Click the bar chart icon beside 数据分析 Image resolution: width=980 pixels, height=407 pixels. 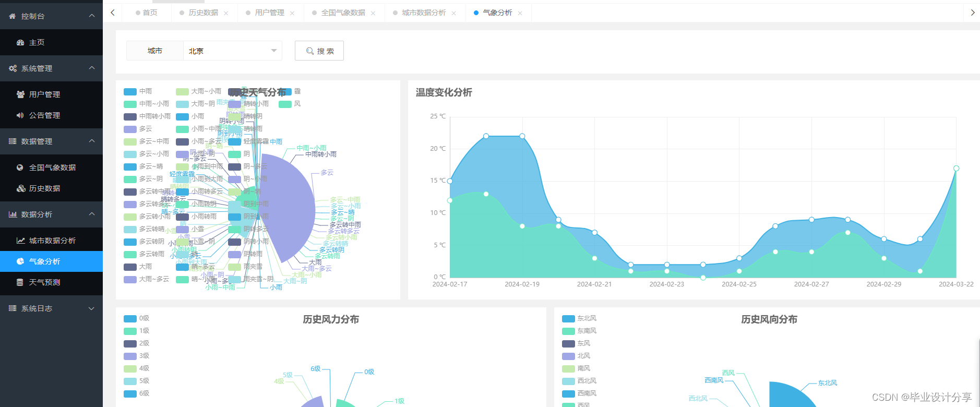pyautogui.click(x=13, y=214)
